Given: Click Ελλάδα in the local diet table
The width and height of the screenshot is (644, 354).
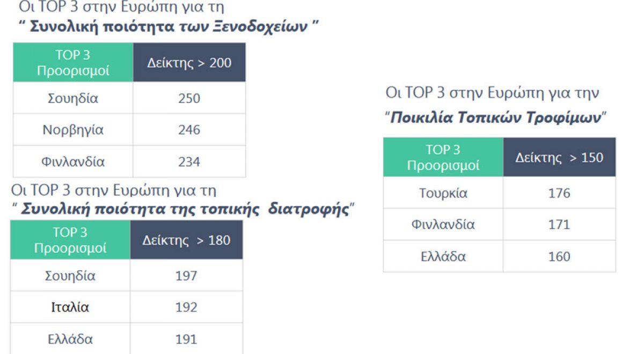Looking at the screenshot, I should 70,339.
